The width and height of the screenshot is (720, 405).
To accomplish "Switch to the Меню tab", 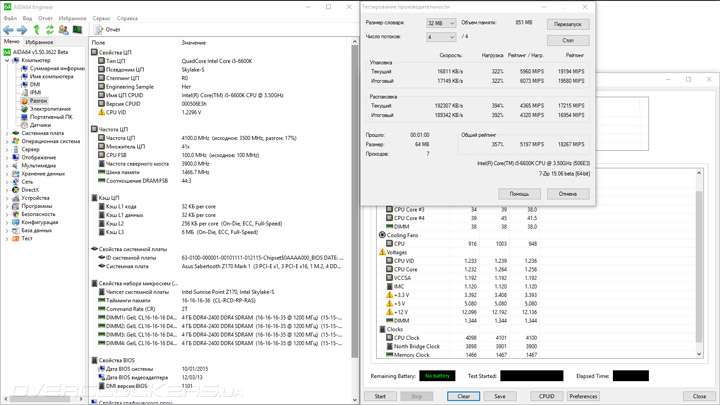I will 11,41.
